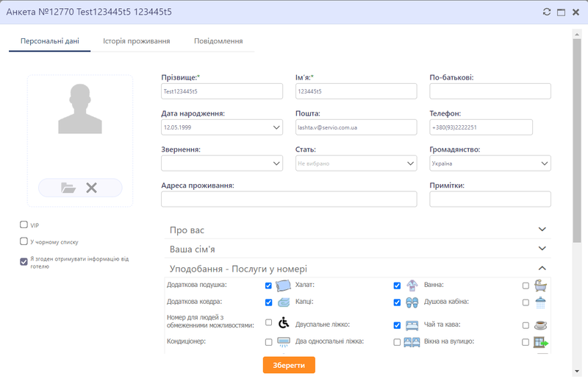Click the Адреса проживання input field

pyautogui.click(x=288, y=199)
